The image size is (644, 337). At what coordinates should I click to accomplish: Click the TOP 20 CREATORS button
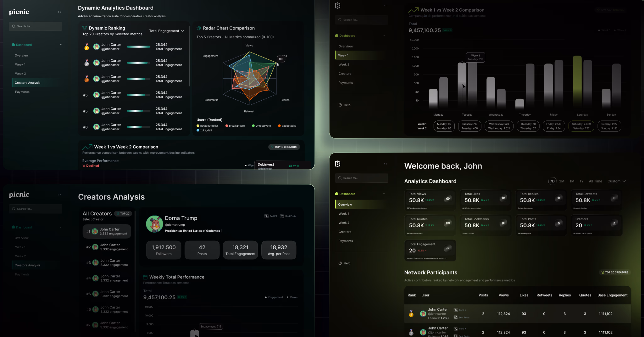(x=615, y=273)
